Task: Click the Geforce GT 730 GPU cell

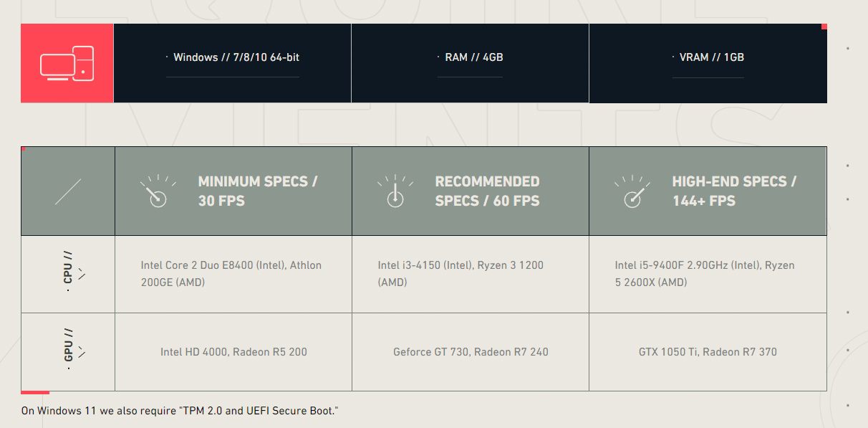Action: pyautogui.click(x=471, y=352)
